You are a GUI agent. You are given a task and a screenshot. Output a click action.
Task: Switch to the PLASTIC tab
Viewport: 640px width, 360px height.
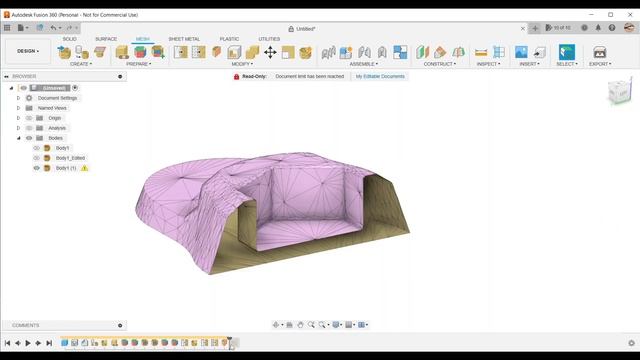pos(229,39)
